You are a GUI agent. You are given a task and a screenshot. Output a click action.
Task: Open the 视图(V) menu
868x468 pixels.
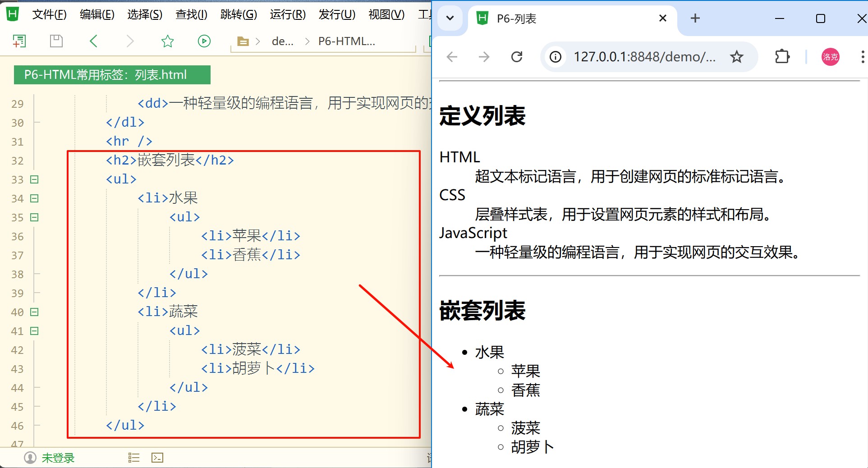tap(386, 14)
